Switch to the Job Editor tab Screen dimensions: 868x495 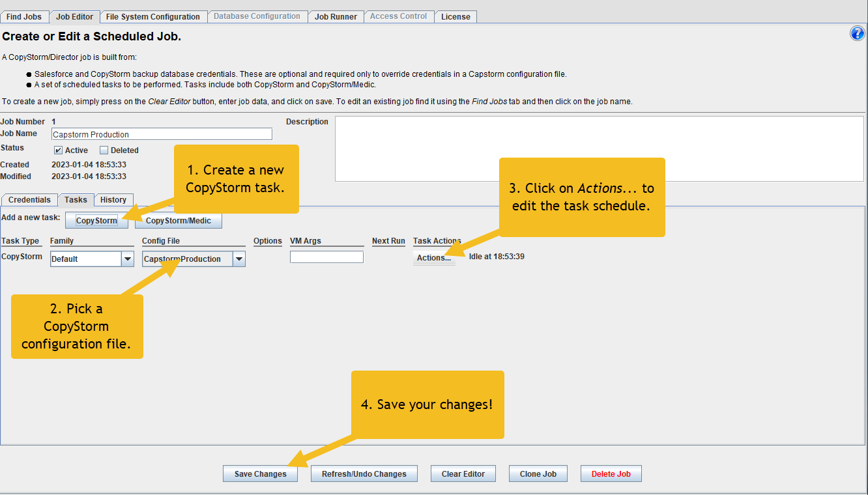click(x=74, y=17)
